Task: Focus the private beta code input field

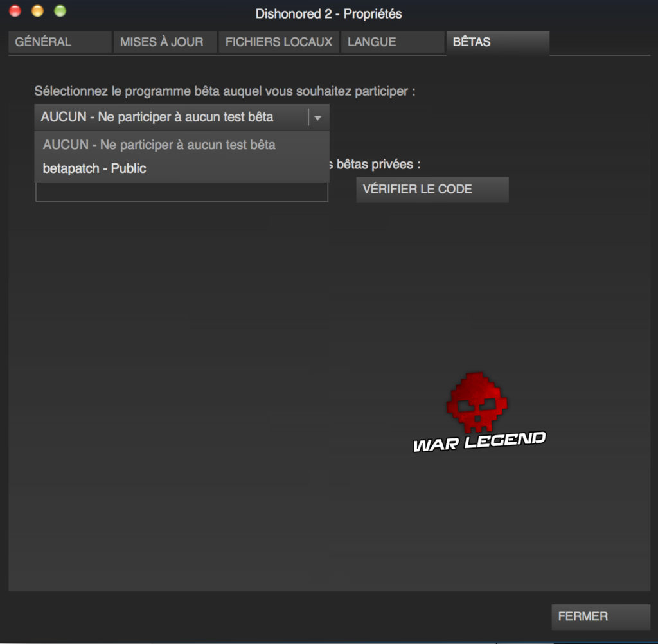Action: [182, 192]
